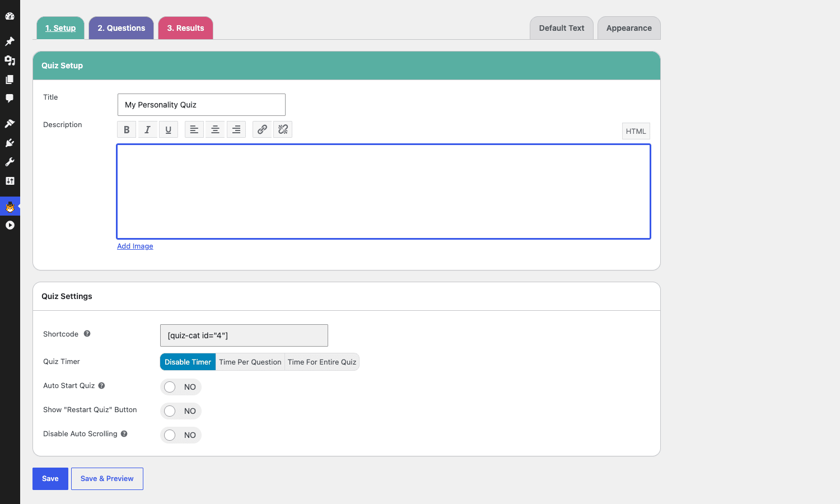Switch to the 2. Questions tab
Viewport: 840px width, 504px height.
122,28
